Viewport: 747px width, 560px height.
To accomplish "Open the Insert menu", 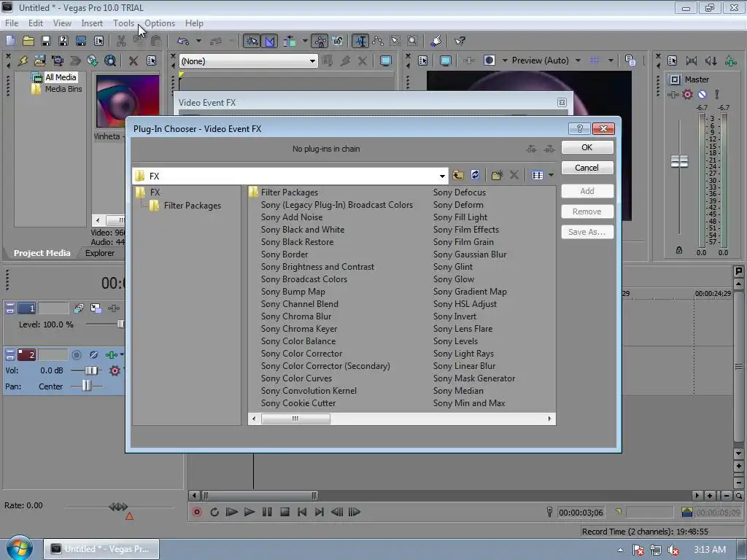I will point(92,23).
